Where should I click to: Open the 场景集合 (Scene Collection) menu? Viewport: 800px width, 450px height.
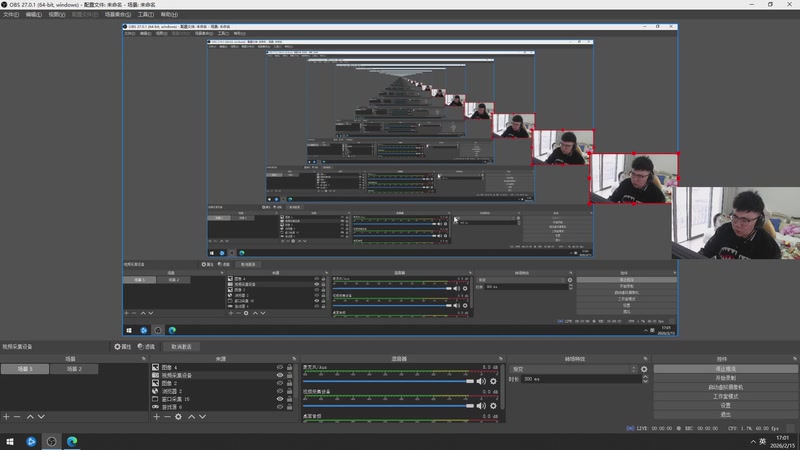click(118, 14)
